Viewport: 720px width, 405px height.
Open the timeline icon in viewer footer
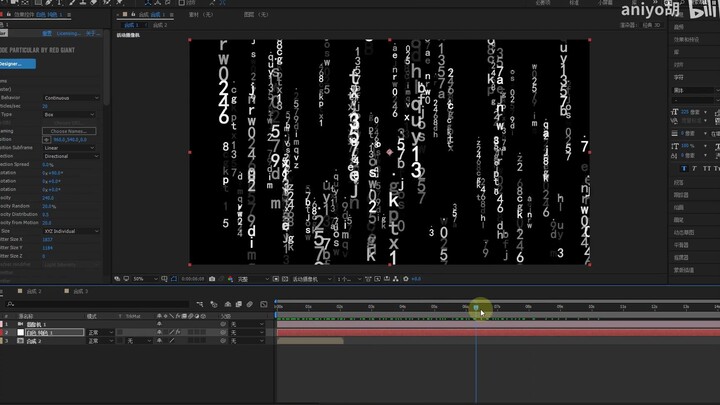click(387, 279)
